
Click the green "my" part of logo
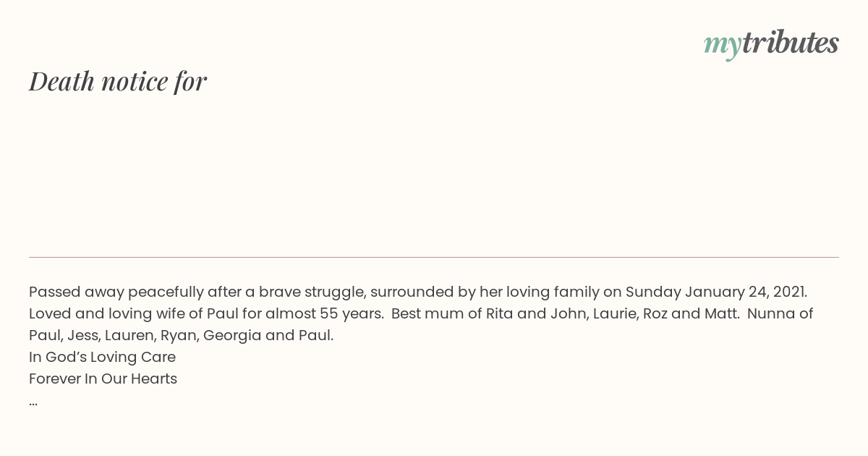pyautogui.click(x=723, y=46)
